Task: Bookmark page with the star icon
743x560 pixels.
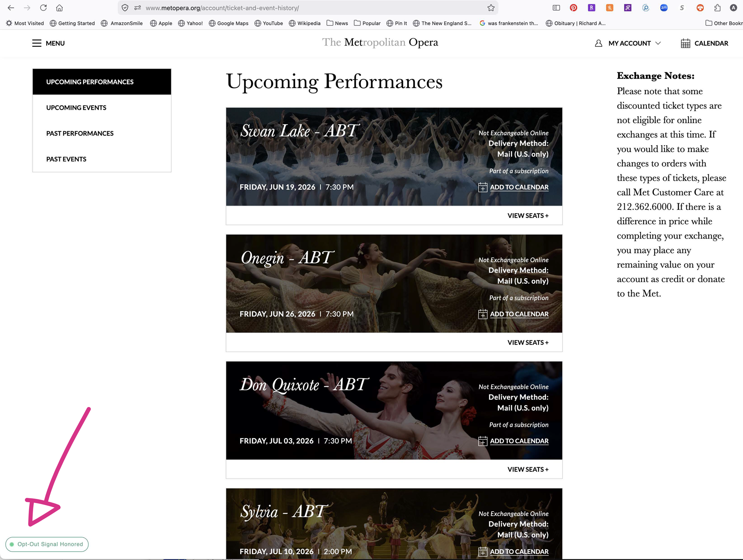Action: coord(491,8)
